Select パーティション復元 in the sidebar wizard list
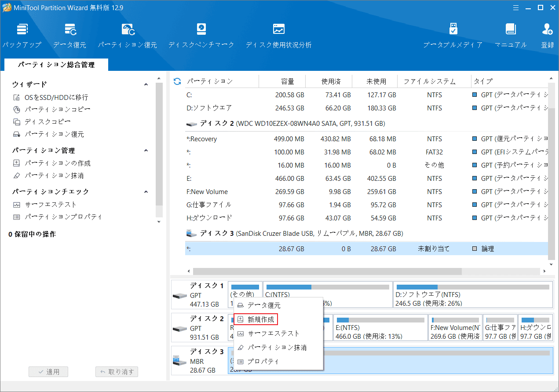The image size is (559, 392). 54,134
